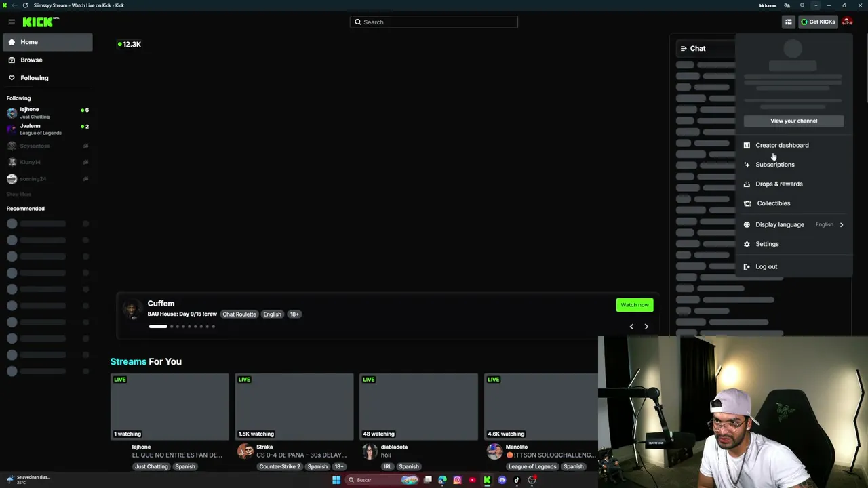
Task: Click the diabladota channel name
Action: [394, 447]
